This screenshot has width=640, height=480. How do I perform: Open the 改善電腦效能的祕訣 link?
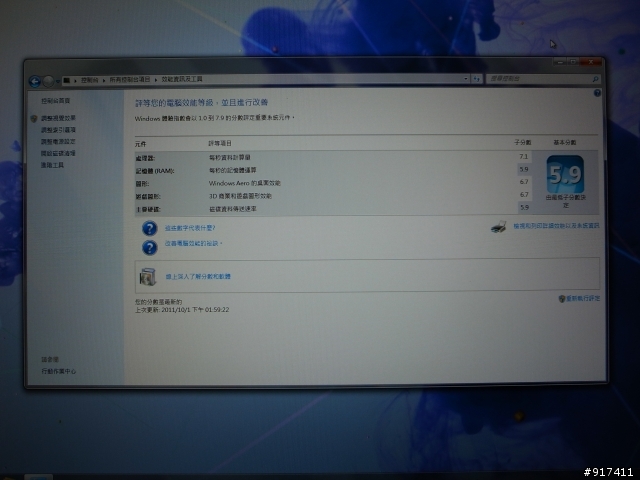(192, 243)
